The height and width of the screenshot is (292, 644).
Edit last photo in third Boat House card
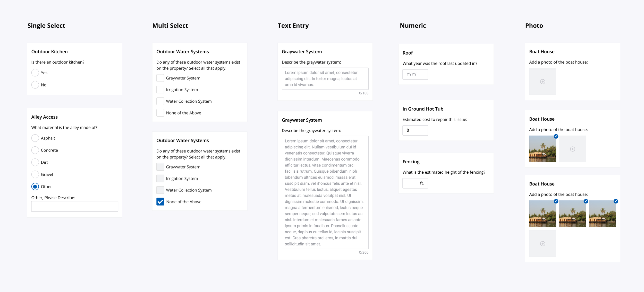616,201
